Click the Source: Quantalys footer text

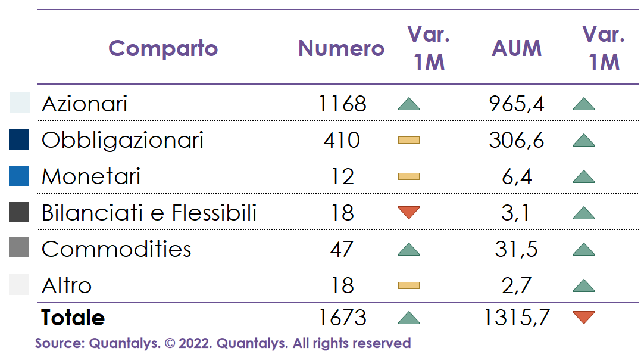(x=223, y=343)
